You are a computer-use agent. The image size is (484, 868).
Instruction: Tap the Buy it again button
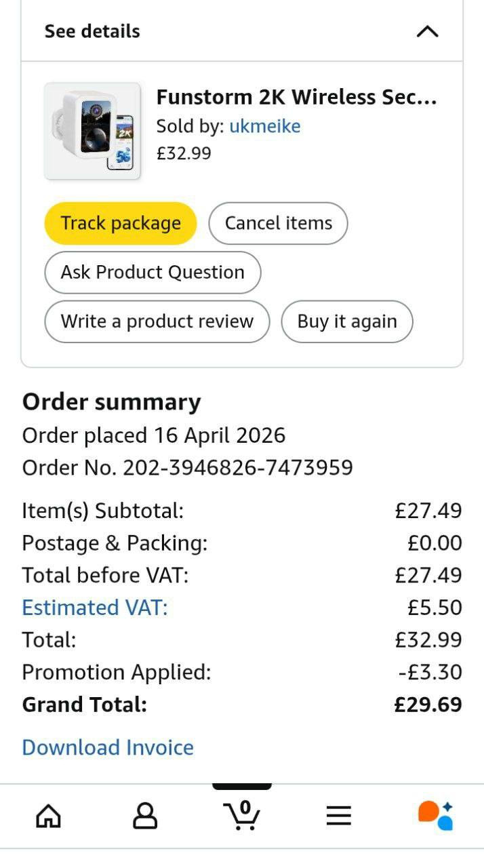347,321
